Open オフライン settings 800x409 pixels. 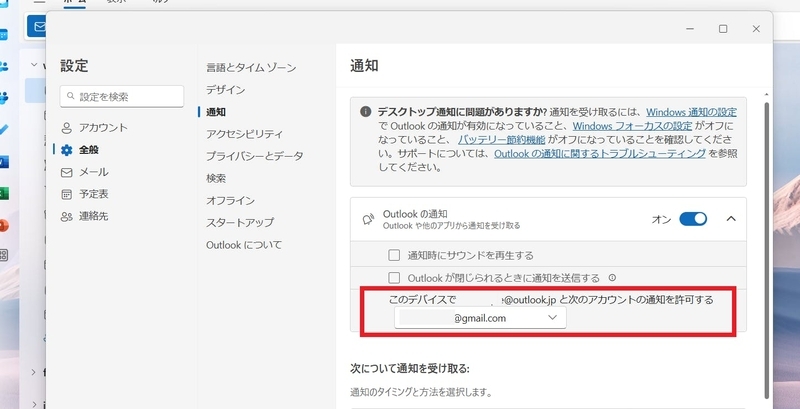point(230,200)
